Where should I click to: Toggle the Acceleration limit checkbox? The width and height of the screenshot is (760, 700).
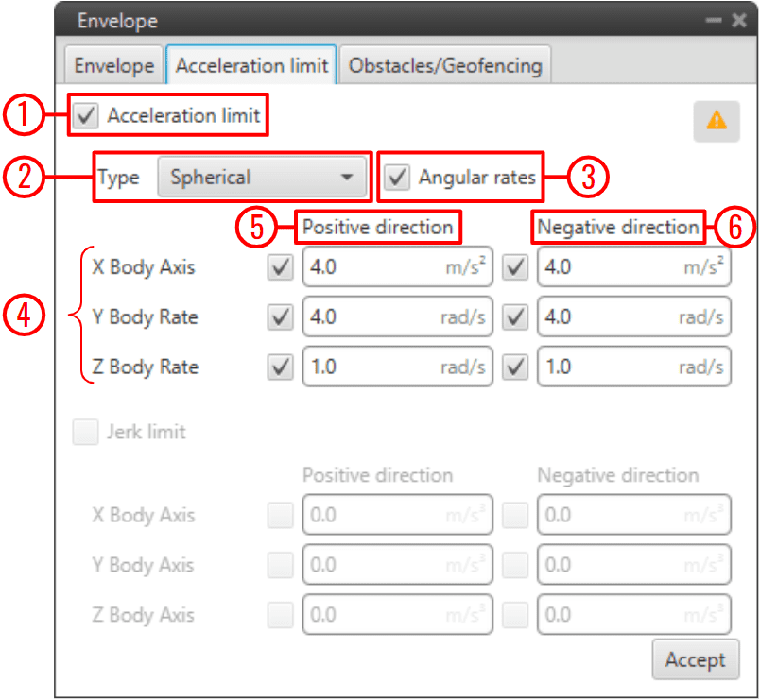(87, 116)
